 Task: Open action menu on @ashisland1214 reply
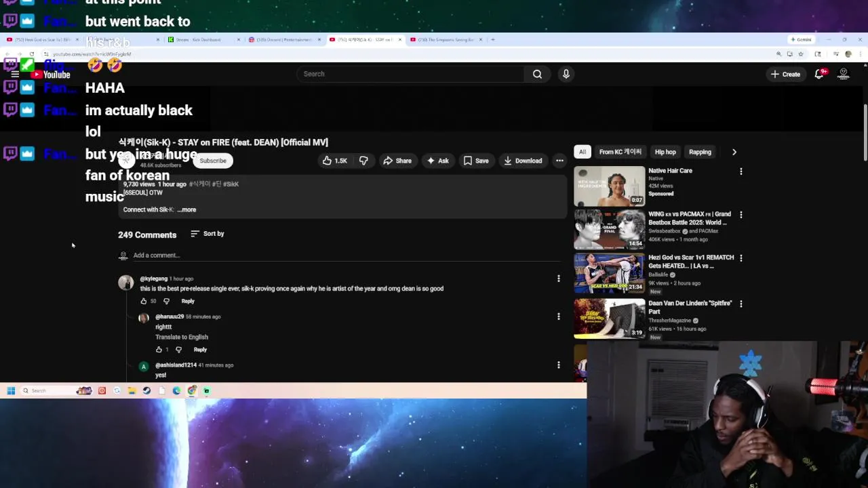(x=558, y=365)
